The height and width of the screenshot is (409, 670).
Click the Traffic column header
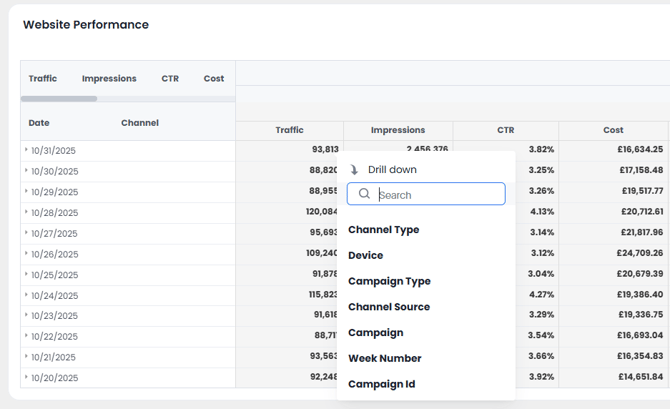point(289,130)
